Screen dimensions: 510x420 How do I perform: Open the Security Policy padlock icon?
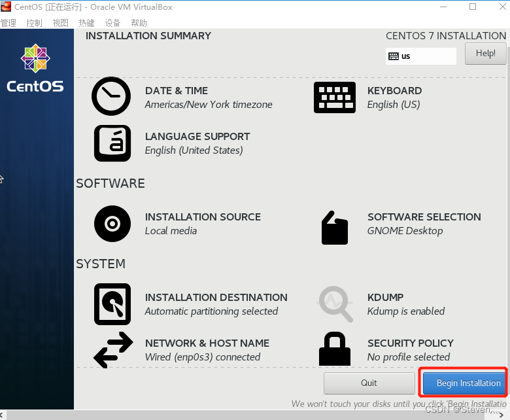point(335,349)
